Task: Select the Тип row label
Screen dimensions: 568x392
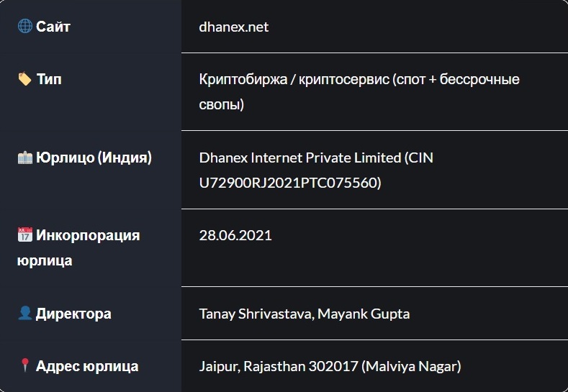Action: 49,79
